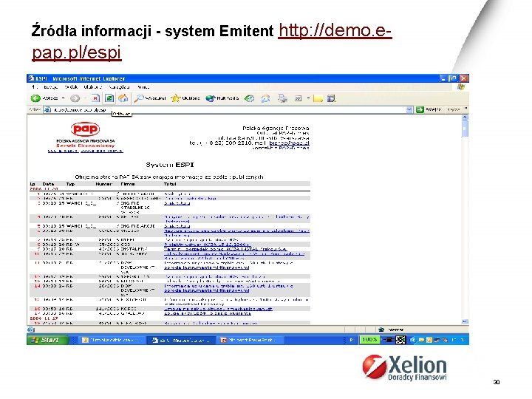Click the links under Serwis Ekonomiczny
Viewport: 532px width, 399px height.
point(85,151)
